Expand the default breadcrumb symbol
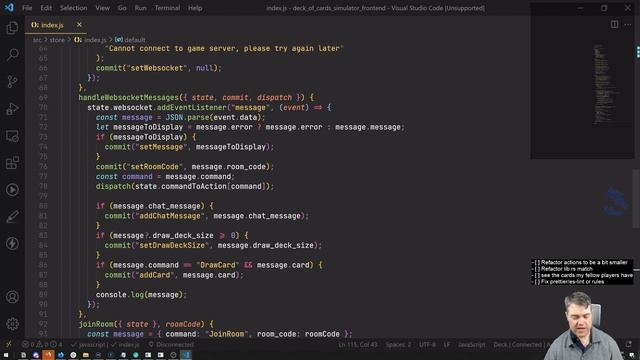Viewport: 640px width, 360px height. click(130, 40)
